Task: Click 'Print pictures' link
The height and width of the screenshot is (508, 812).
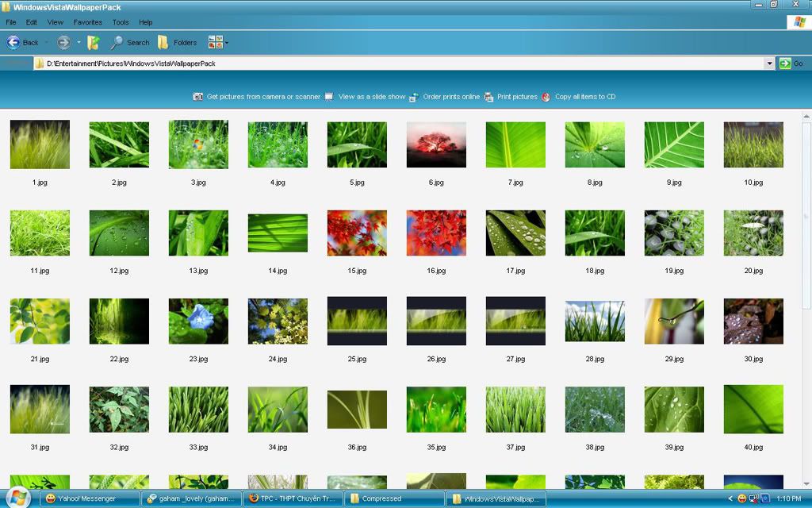Action: 517,97
